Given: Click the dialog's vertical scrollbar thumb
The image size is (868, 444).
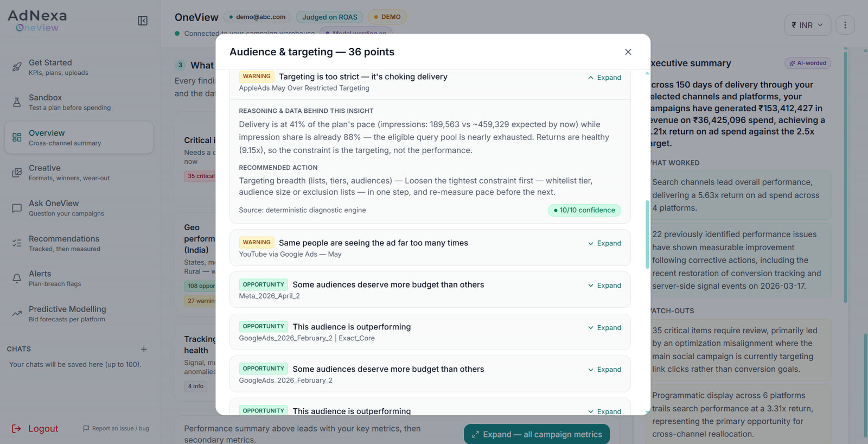Looking at the screenshot, I should click(x=647, y=234).
